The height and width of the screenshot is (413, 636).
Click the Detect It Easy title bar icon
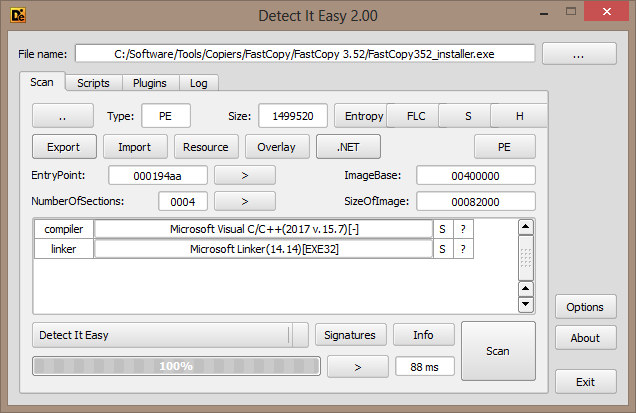point(18,15)
